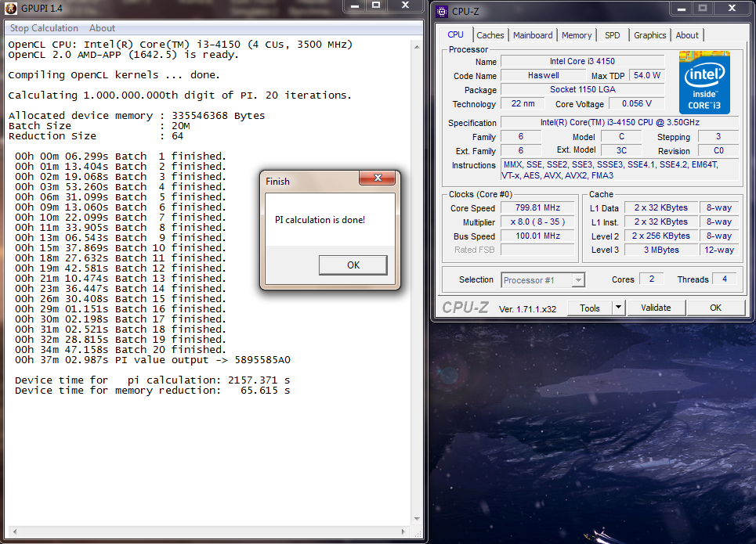Screen dimensions: 756x544
Task: Close the Finish dialog with the X
Action: [x=378, y=179]
